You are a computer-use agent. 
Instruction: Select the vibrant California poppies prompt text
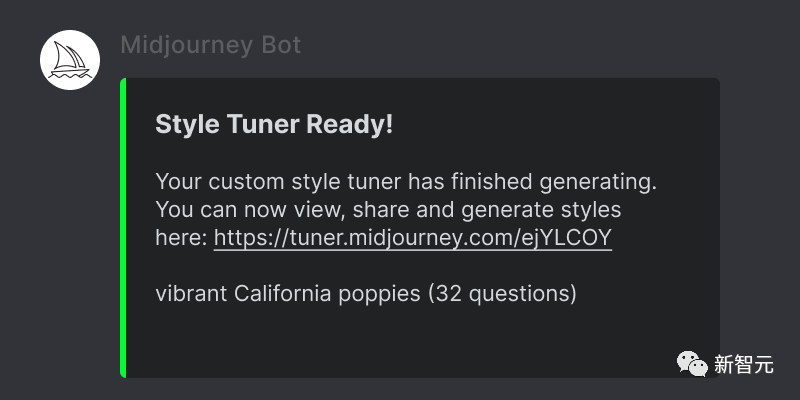tap(288, 294)
